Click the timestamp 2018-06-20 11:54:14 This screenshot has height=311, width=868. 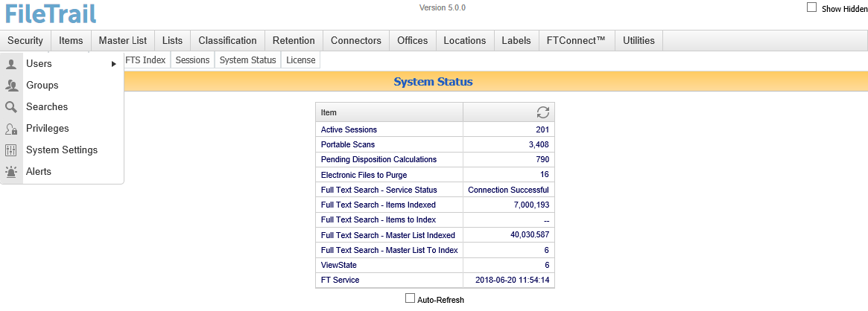512,280
